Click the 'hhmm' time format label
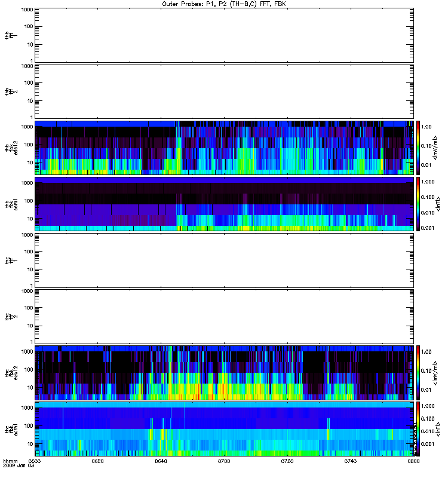448x478 pixels. (10, 461)
